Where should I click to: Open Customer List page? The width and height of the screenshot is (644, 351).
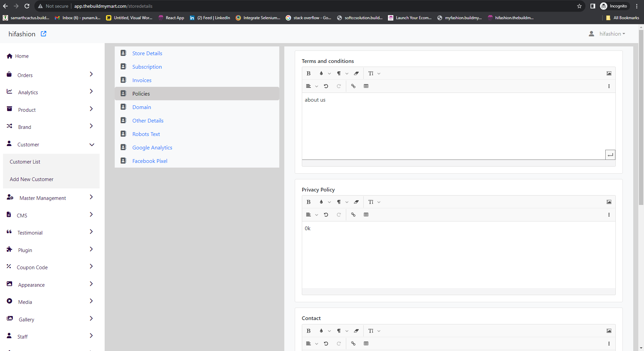pos(25,162)
